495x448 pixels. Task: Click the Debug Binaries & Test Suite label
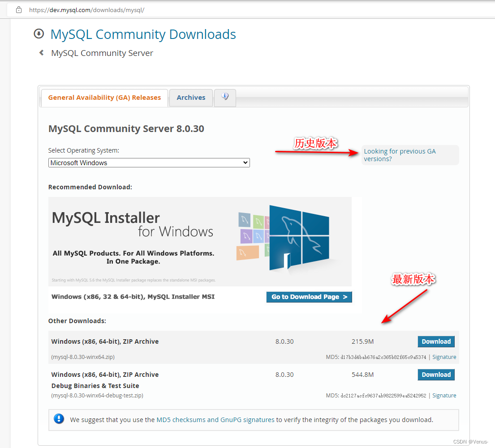pyautogui.click(x=95, y=386)
